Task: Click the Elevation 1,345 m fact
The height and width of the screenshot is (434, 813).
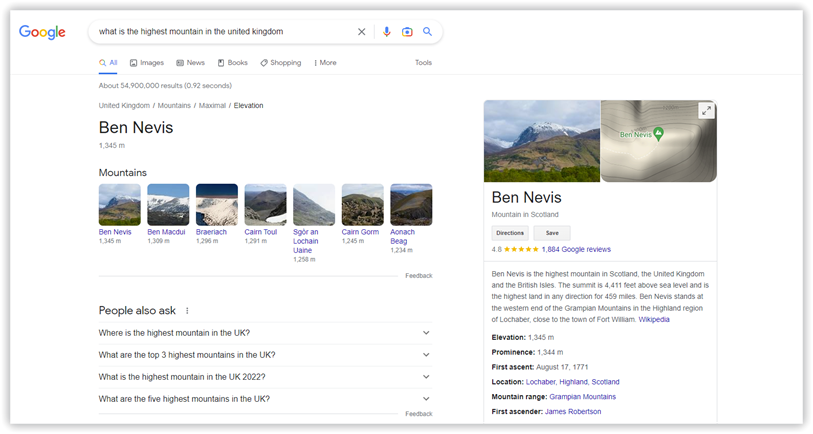Action: pos(523,338)
